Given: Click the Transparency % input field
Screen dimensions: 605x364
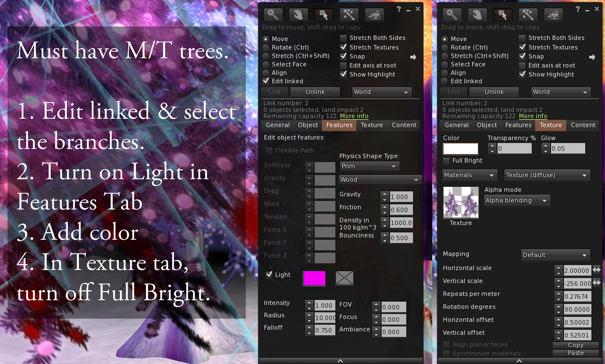Looking at the screenshot, I should coord(515,148).
